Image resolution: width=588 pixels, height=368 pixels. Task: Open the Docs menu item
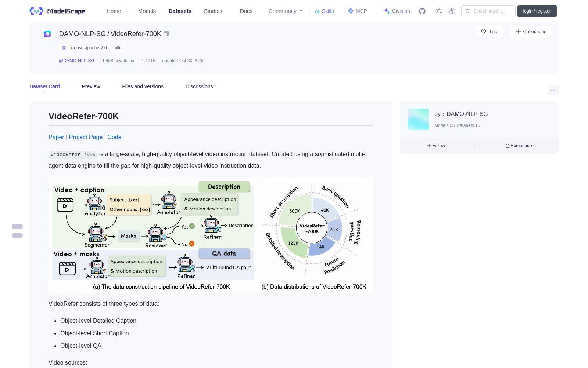pos(246,11)
